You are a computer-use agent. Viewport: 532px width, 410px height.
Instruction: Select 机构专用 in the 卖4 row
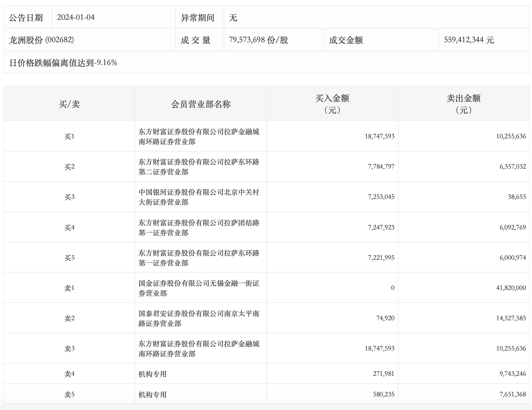[153, 374]
